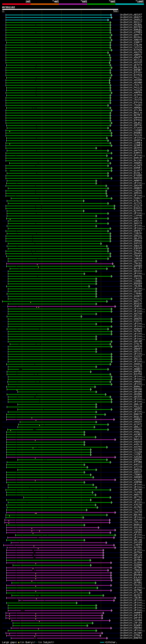Select label UniRef100_C6TL61
The height and width of the screenshot is (644, 146).
pyautogui.click(x=131, y=98)
